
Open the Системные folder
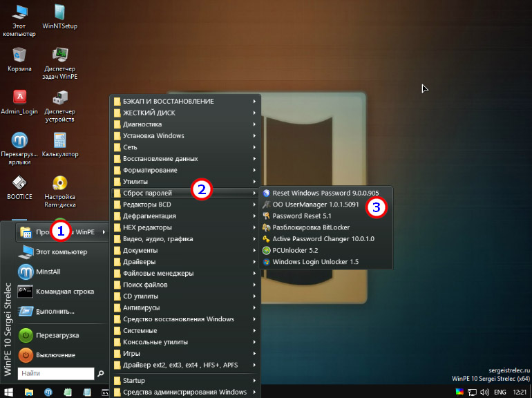(x=186, y=331)
